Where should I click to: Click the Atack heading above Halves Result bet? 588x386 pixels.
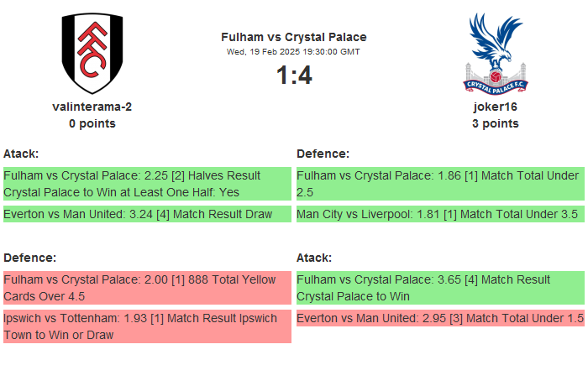coord(21,154)
